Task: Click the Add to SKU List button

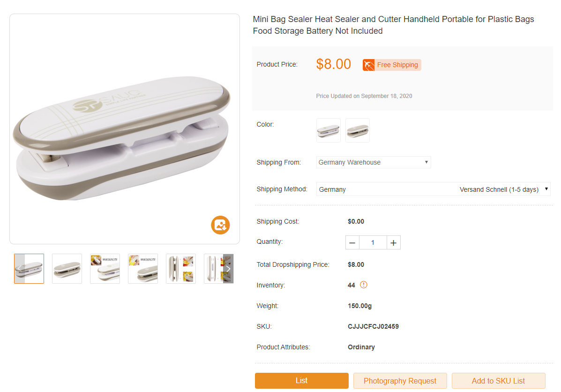Action: pyautogui.click(x=498, y=381)
